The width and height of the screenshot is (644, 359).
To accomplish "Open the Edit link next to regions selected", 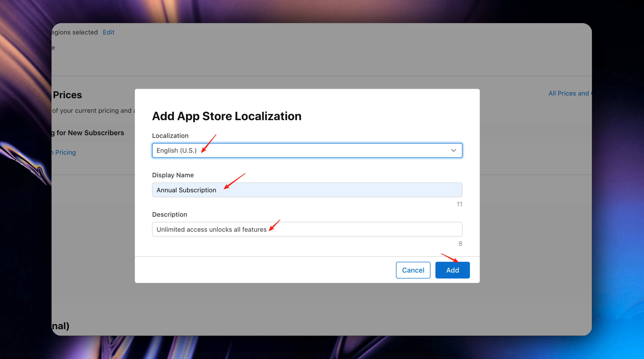I will pos(108,32).
